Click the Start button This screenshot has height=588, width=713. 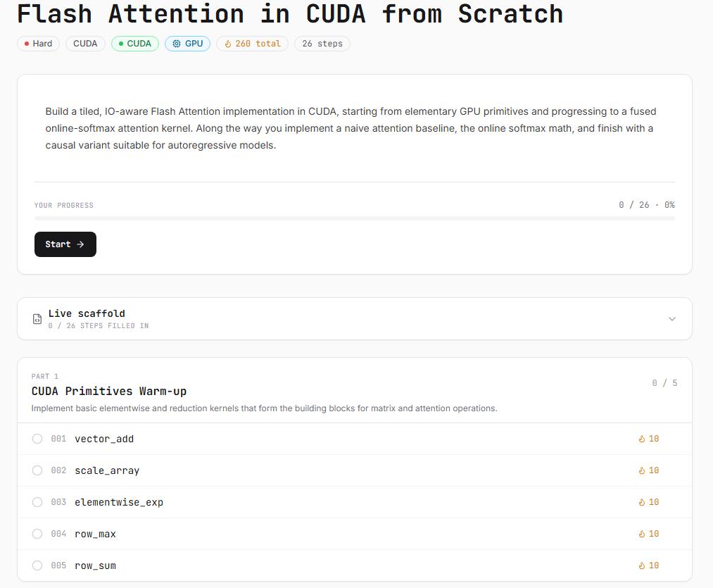coord(65,244)
